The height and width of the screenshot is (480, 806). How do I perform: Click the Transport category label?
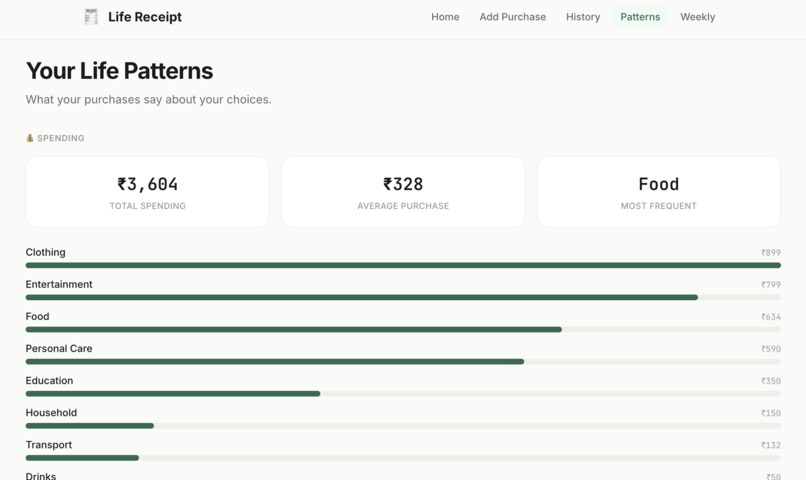(49, 445)
